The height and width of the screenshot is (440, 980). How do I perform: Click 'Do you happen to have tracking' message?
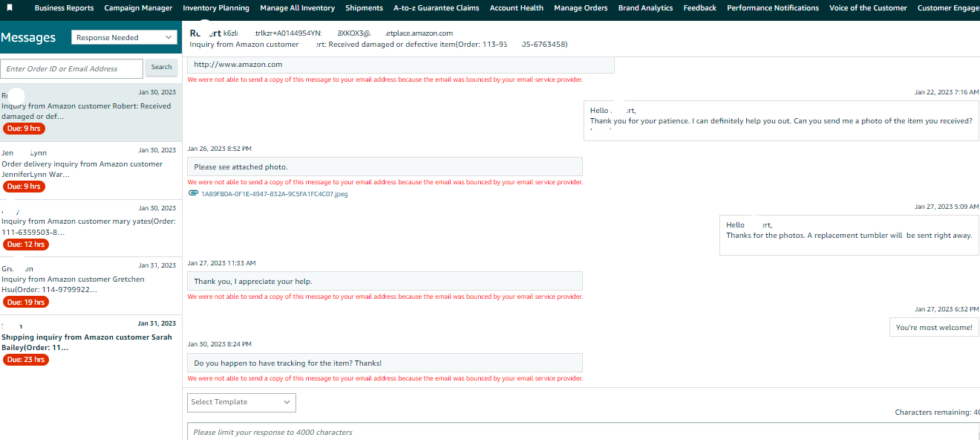(x=385, y=363)
